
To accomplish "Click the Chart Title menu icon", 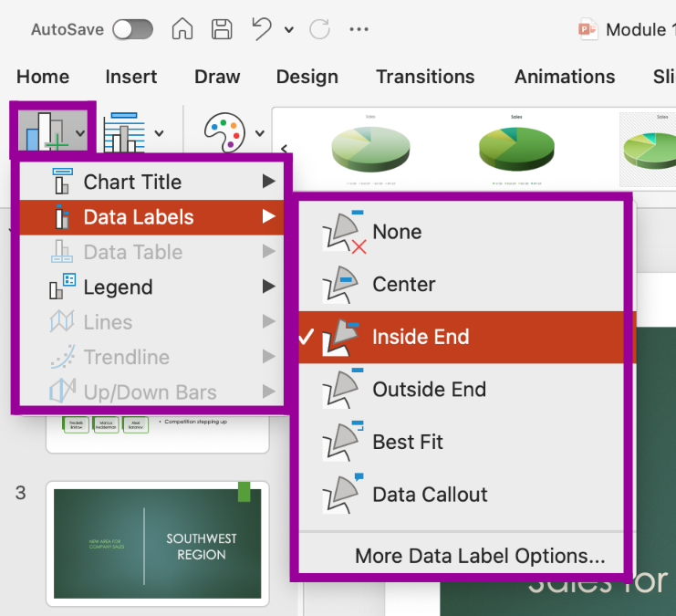I will (x=62, y=182).
